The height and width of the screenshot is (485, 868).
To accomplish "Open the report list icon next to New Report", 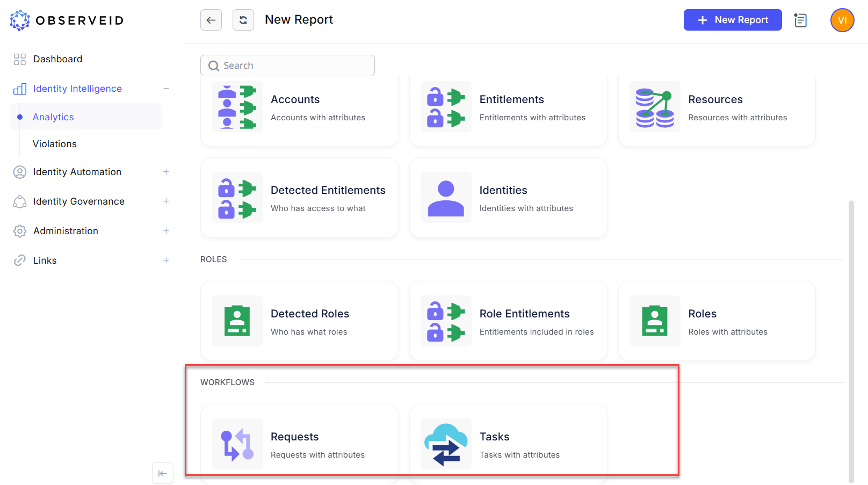I will (x=800, y=20).
